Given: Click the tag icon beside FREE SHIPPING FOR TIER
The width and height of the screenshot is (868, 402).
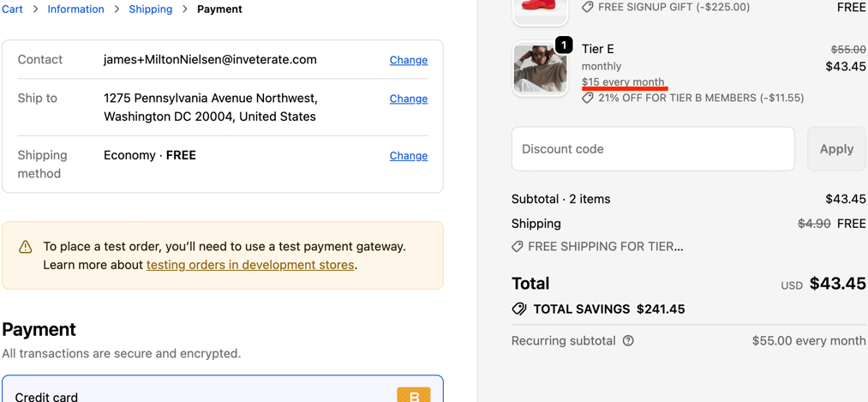Looking at the screenshot, I should (x=518, y=247).
